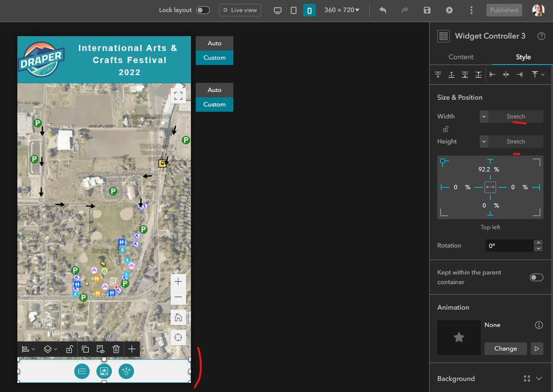The width and height of the screenshot is (553, 392).
Task: Click the animation star thumbnail
Action: tap(459, 337)
